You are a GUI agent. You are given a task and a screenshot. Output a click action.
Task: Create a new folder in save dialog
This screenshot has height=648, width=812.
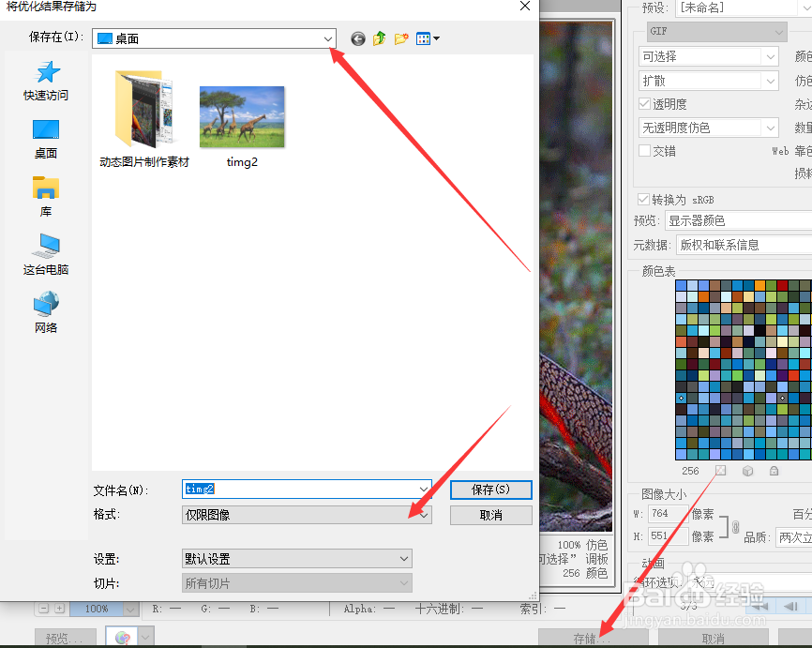coord(401,38)
